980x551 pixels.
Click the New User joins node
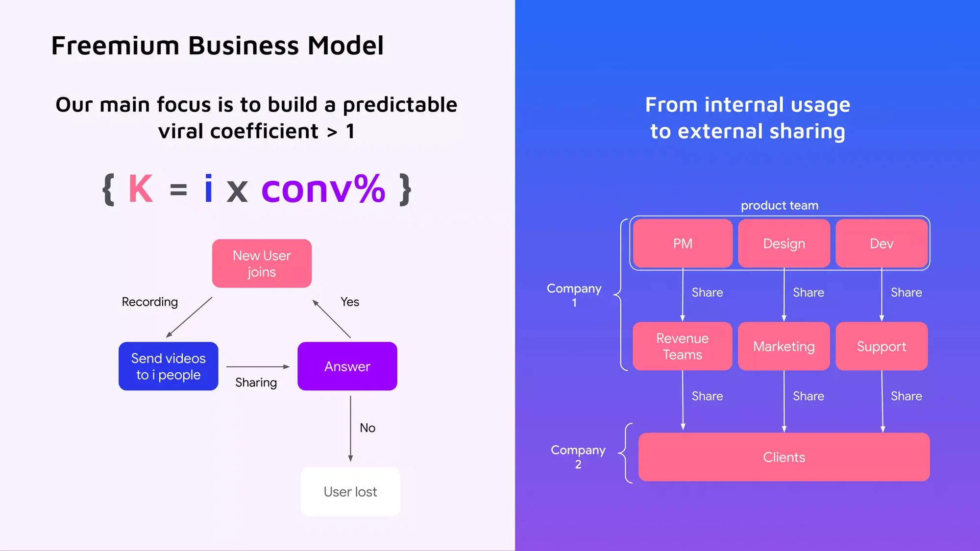(x=262, y=263)
